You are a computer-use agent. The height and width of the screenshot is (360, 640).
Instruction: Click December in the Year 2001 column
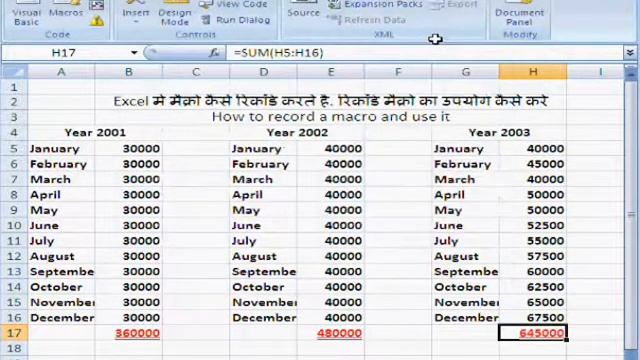click(x=61, y=318)
